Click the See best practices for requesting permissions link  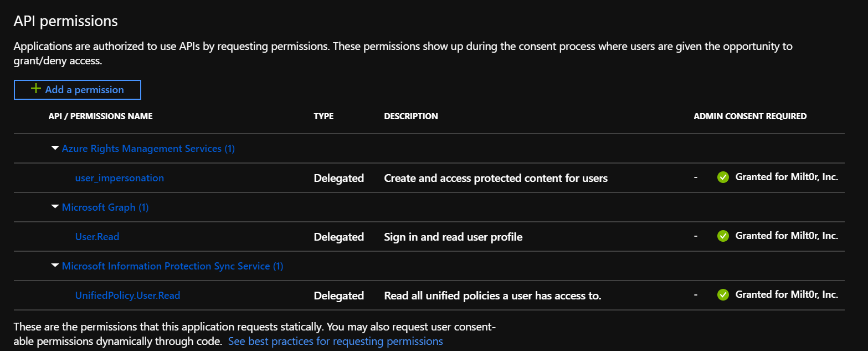click(335, 341)
